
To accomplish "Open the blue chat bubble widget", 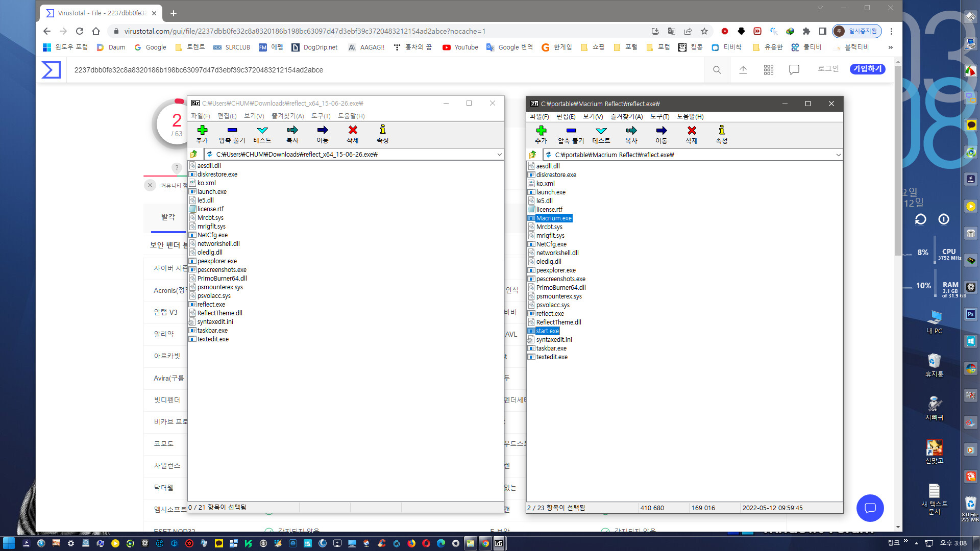I will click(x=870, y=508).
